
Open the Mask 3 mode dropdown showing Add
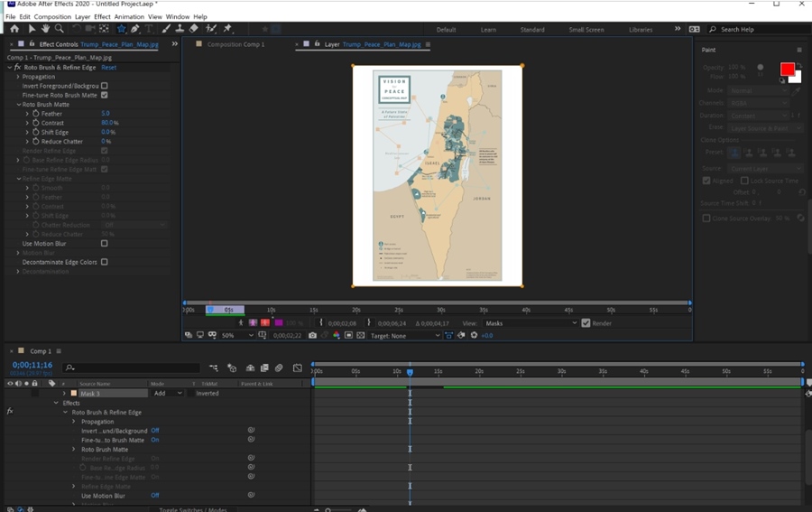pyautogui.click(x=168, y=394)
